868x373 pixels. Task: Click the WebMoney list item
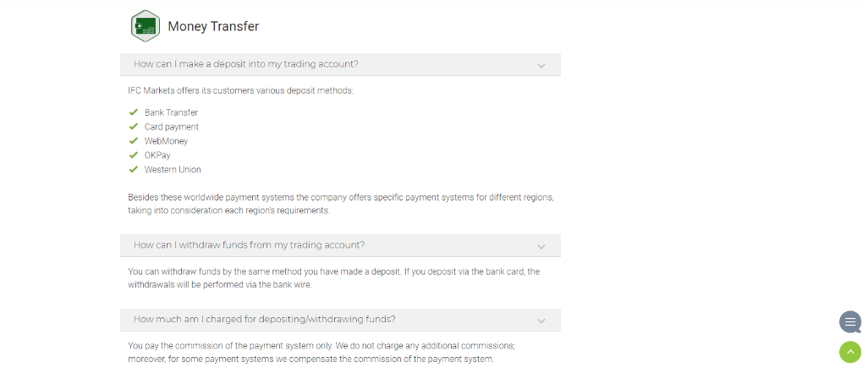[166, 141]
